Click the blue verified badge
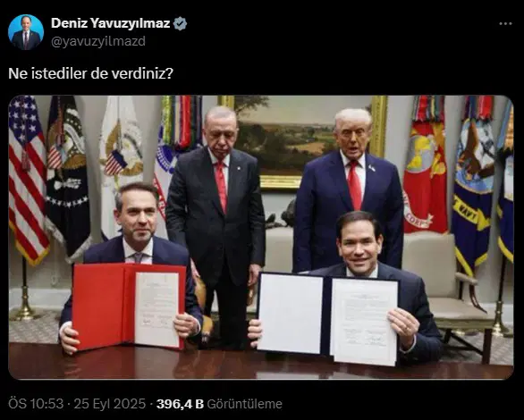524x420 pixels. tap(181, 24)
